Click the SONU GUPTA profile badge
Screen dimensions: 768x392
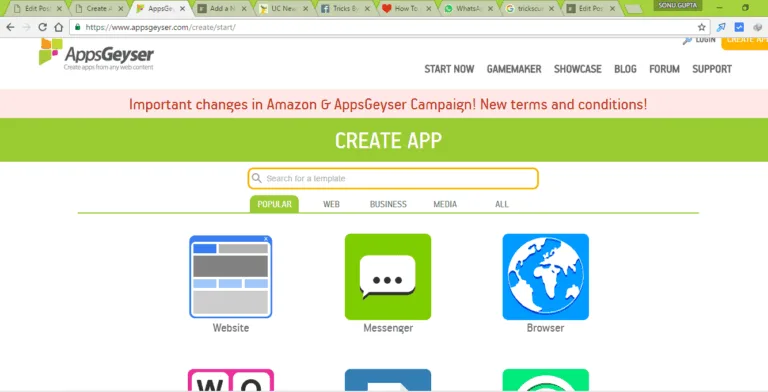tap(677, 5)
